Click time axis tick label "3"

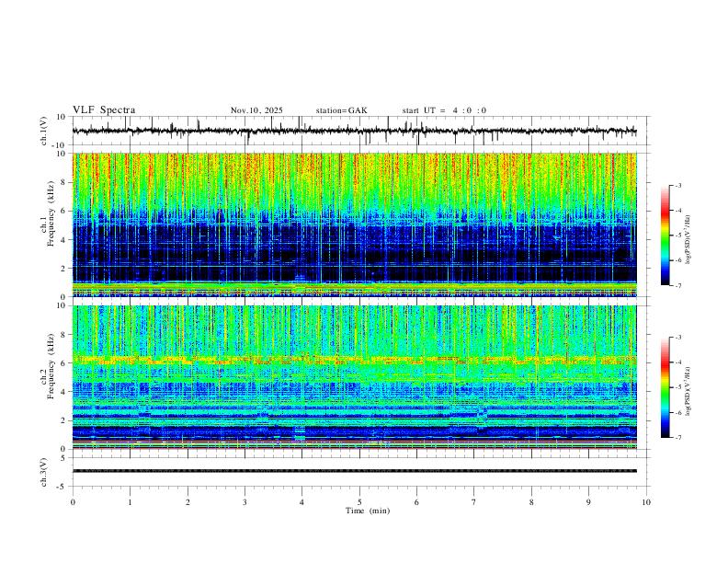tap(245, 502)
